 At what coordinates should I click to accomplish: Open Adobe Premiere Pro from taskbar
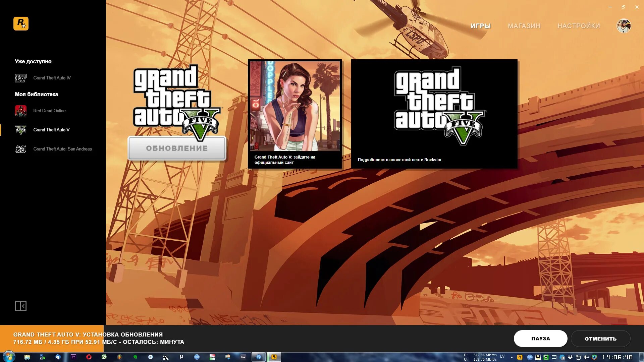(73, 357)
